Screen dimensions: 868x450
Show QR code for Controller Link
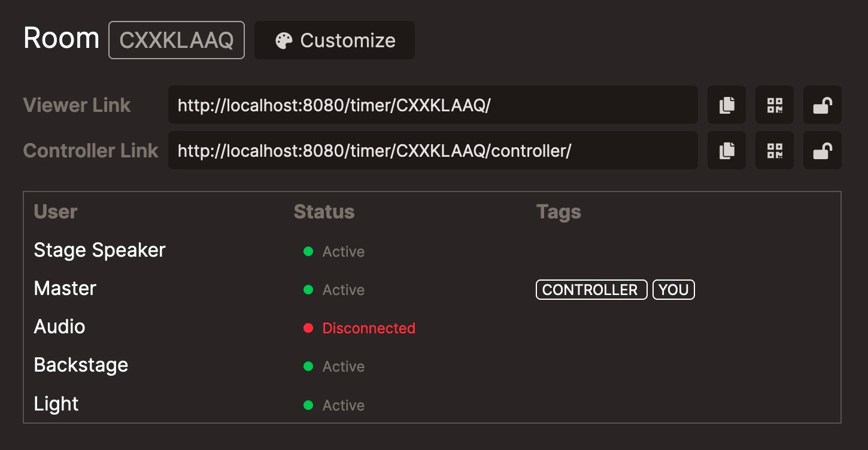(775, 150)
